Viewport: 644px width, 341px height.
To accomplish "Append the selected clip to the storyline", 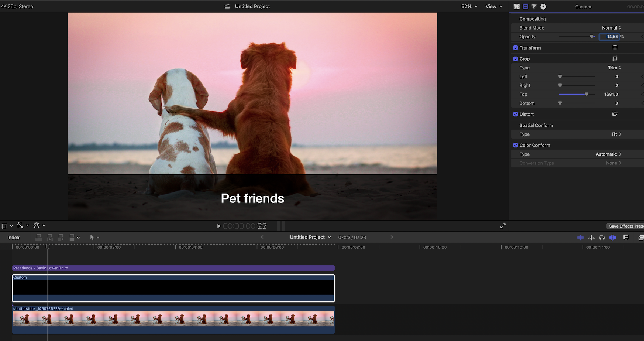I will point(61,237).
